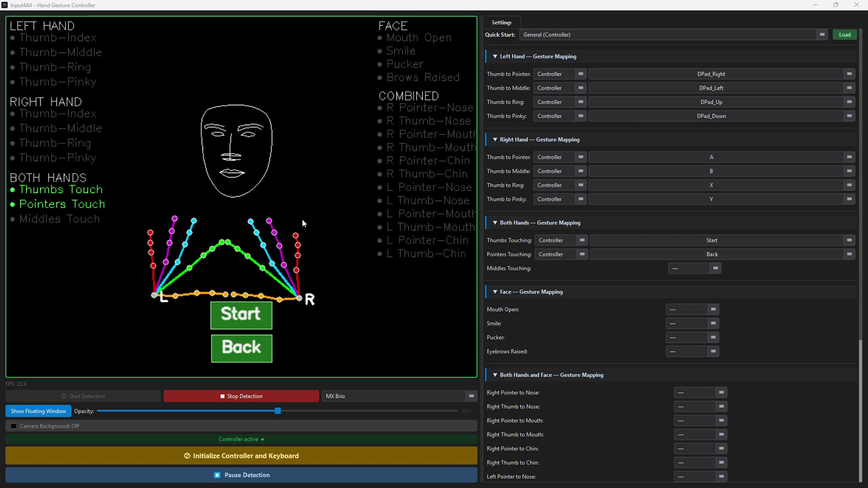This screenshot has height=488, width=868.
Task: Open Left Thumb to Ring Controller dropdown arrow
Action: [x=580, y=102]
